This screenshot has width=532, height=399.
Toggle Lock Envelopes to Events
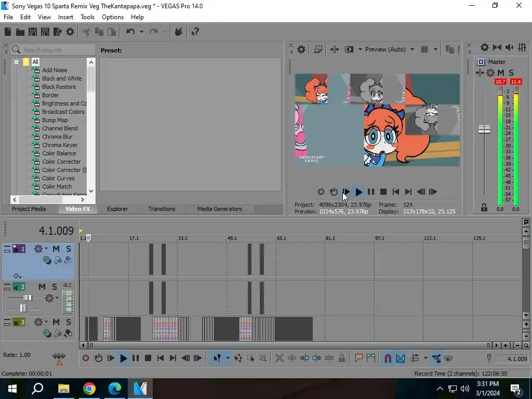tap(436, 358)
